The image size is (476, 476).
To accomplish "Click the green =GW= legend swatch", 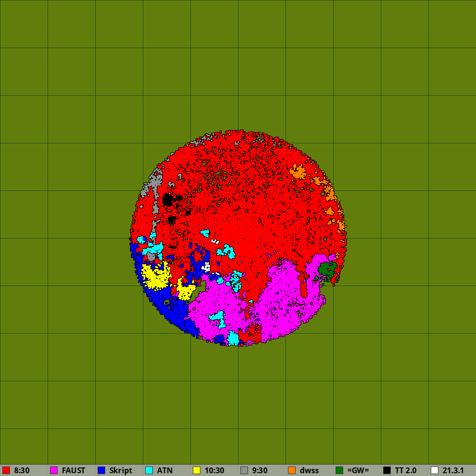I will (339, 470).
